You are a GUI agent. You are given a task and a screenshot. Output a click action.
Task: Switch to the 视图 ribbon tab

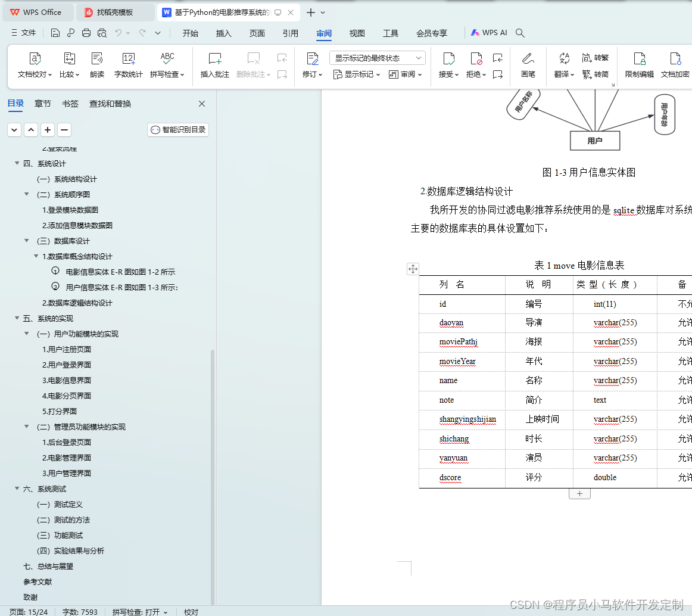(357, 33)
